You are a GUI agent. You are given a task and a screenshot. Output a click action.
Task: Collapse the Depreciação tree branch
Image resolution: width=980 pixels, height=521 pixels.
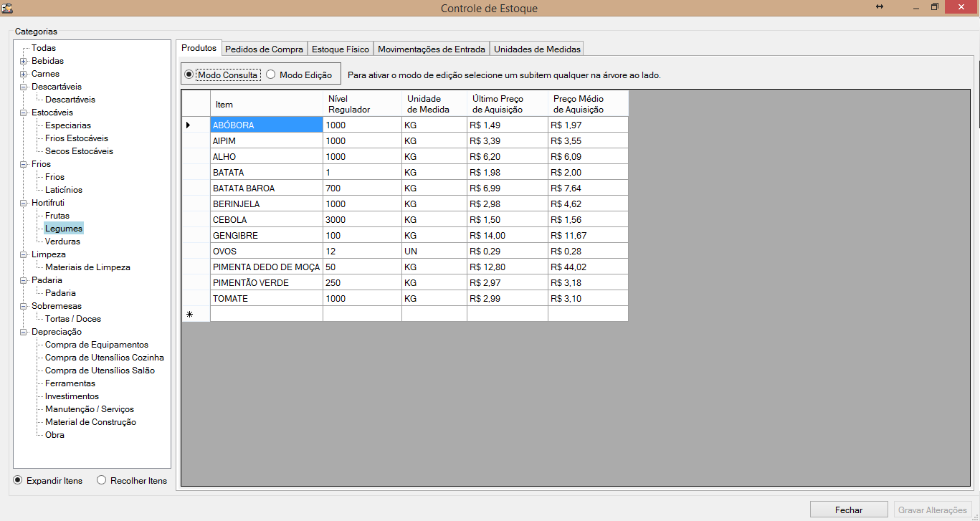pos(24,333)
